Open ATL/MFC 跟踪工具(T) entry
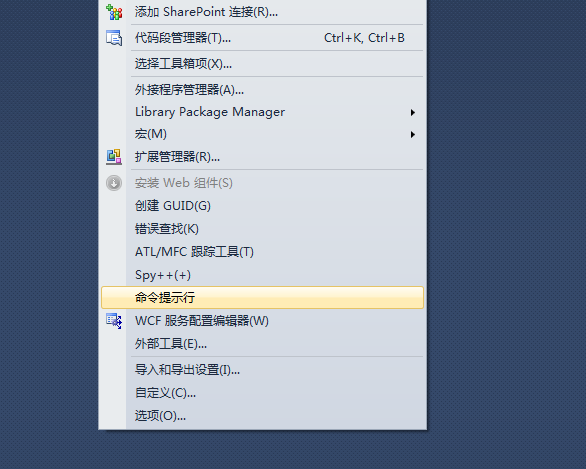Screen dimensions: 586x469 262,252
